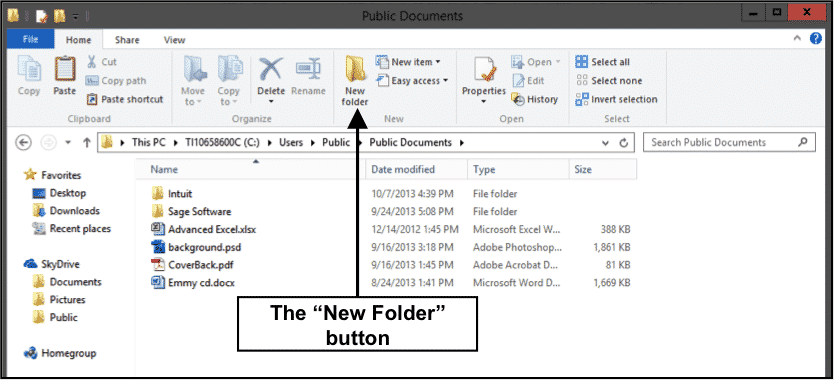Click the Cut scissors button
Viewport: 834px width, 380px height.
pyautogui.click(x=102, y=62)
